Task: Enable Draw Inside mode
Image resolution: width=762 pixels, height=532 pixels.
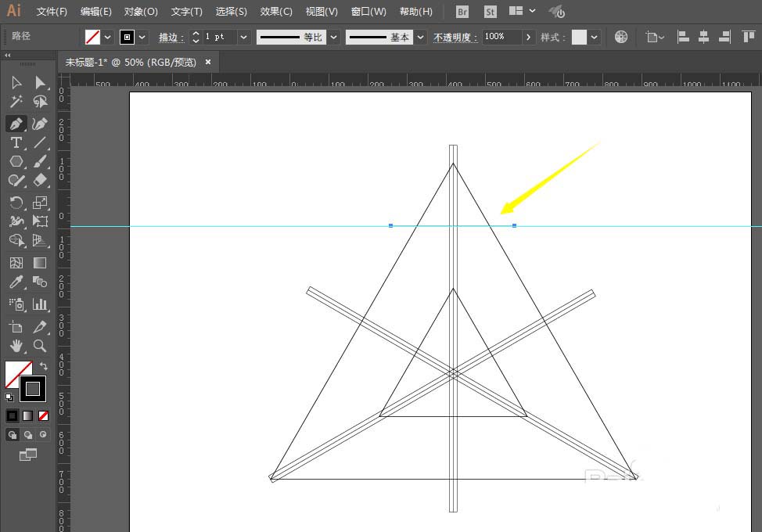Action: click(x=43, y=435)
